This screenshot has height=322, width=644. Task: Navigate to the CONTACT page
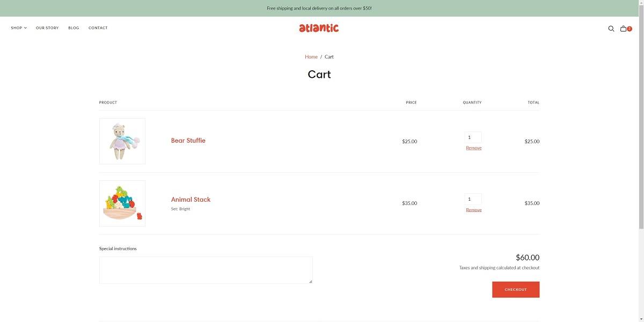pos(98,27)
